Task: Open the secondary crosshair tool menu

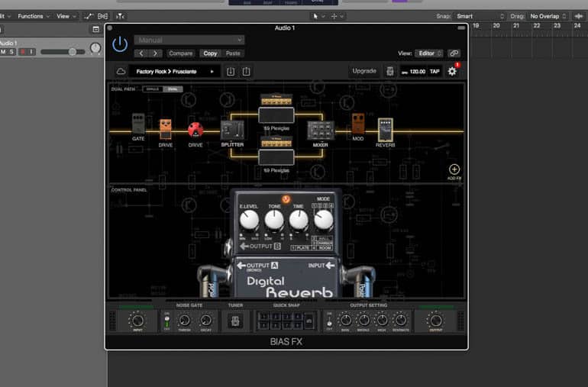Action: pos(337,16)
